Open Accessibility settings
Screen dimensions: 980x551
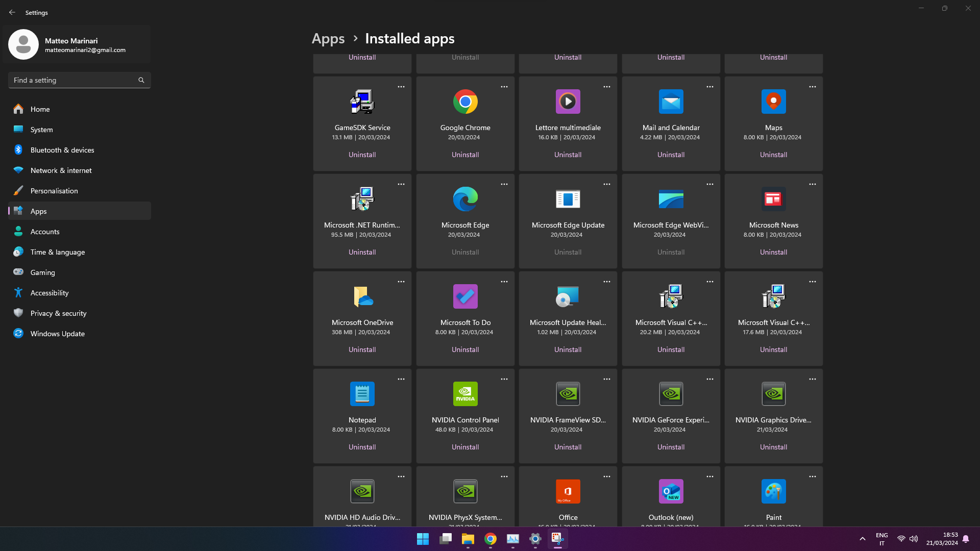(x=80, y=293)
